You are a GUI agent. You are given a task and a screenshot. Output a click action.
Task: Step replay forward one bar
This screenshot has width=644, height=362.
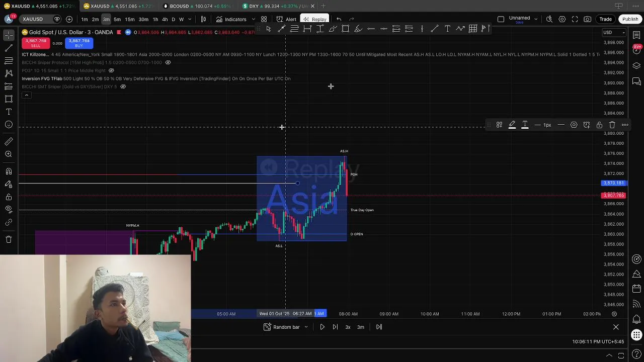[335, 327]
